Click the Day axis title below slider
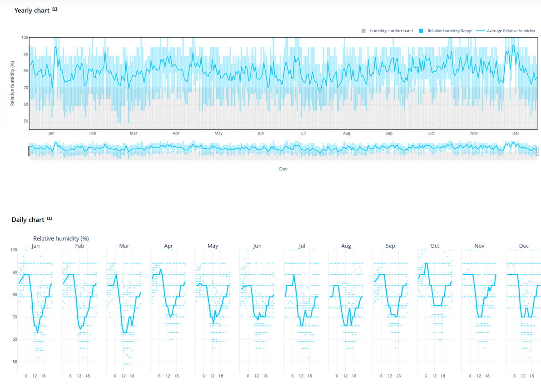This screenshot has width=541, height=392. (283, 169)
